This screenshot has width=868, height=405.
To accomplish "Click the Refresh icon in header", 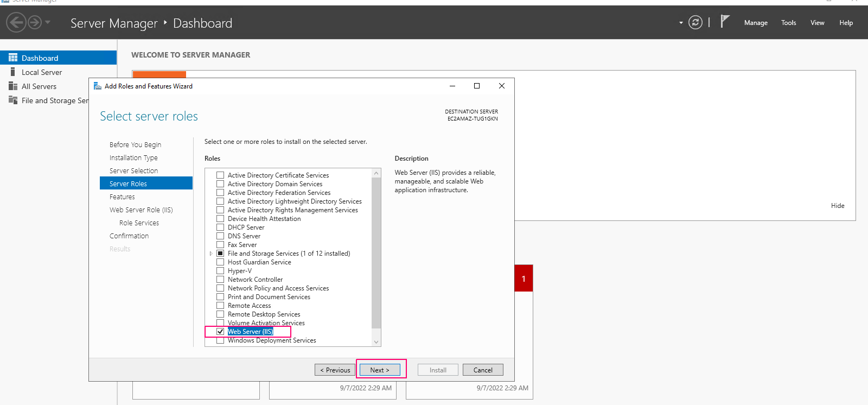I will 695,22.
